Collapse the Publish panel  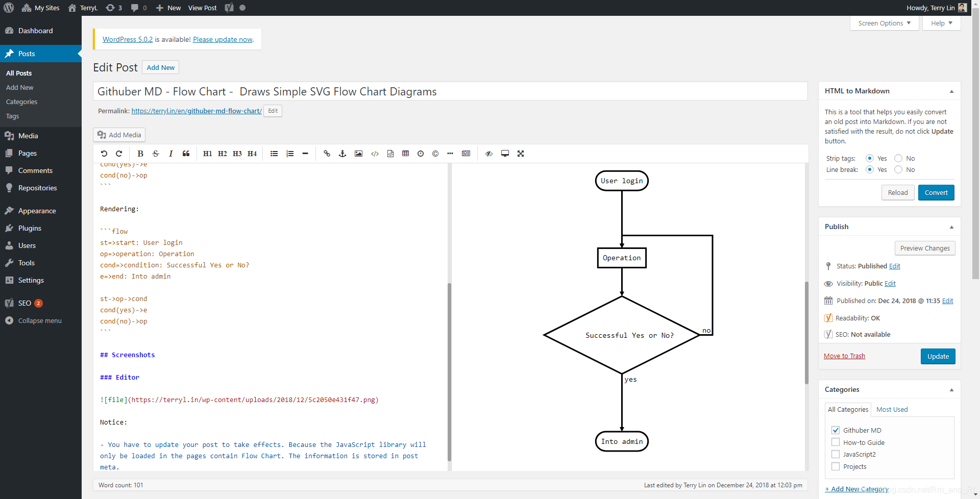(951, 227)
